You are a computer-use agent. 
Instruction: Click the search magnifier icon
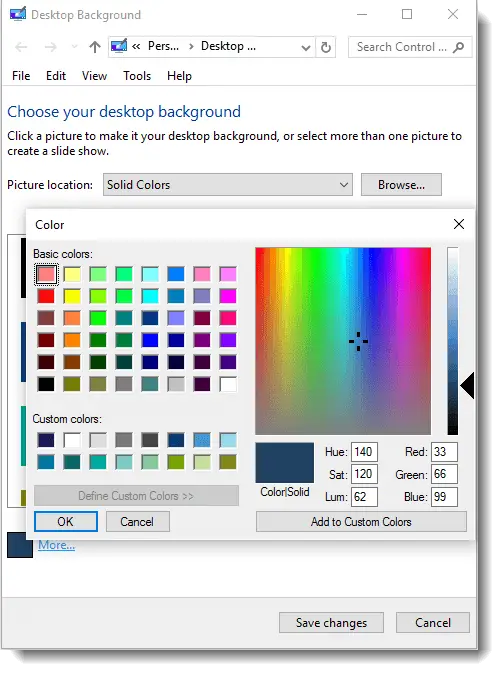[x=459, y=47]
